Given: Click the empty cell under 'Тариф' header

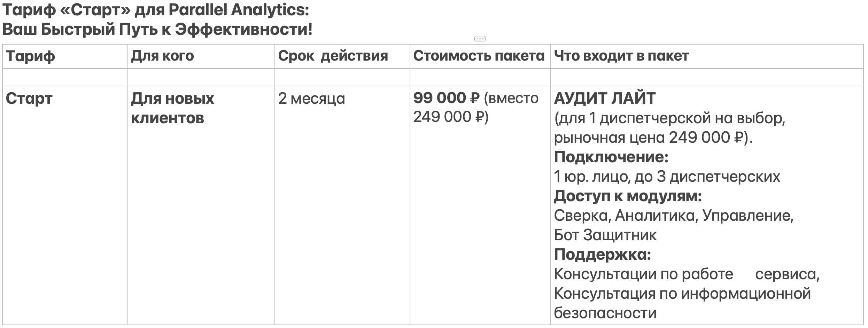Looking at the screenshot, I should click(65, 77).
